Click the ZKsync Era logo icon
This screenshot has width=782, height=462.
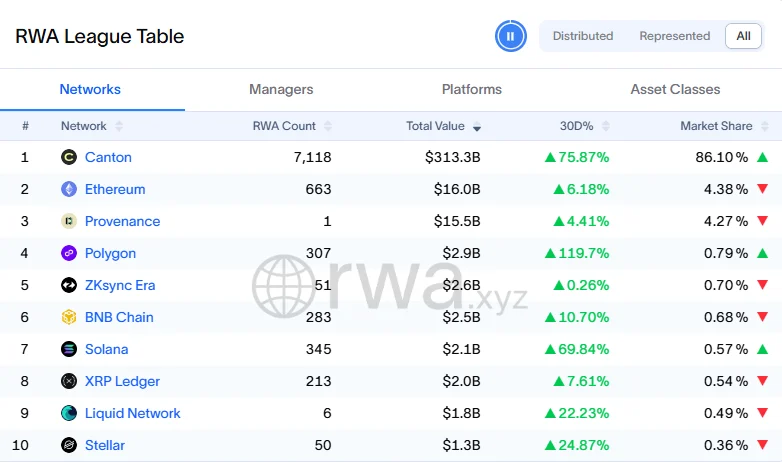69,285
